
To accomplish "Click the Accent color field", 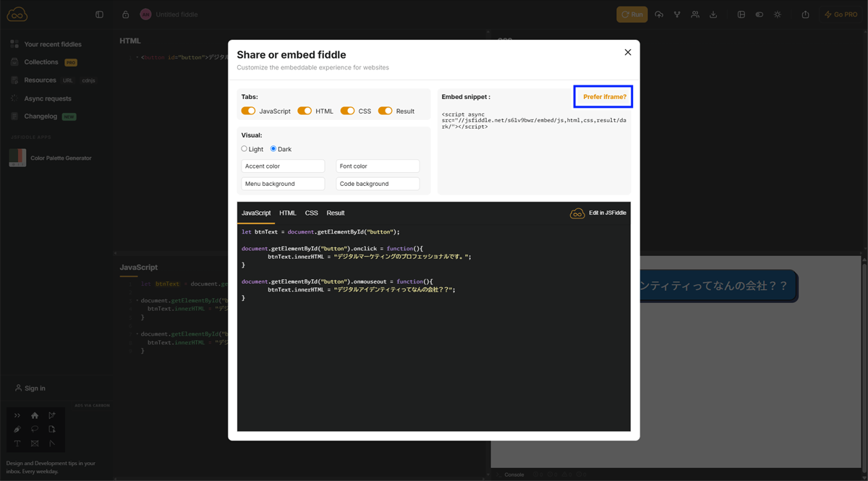I will tap(283, 166).
